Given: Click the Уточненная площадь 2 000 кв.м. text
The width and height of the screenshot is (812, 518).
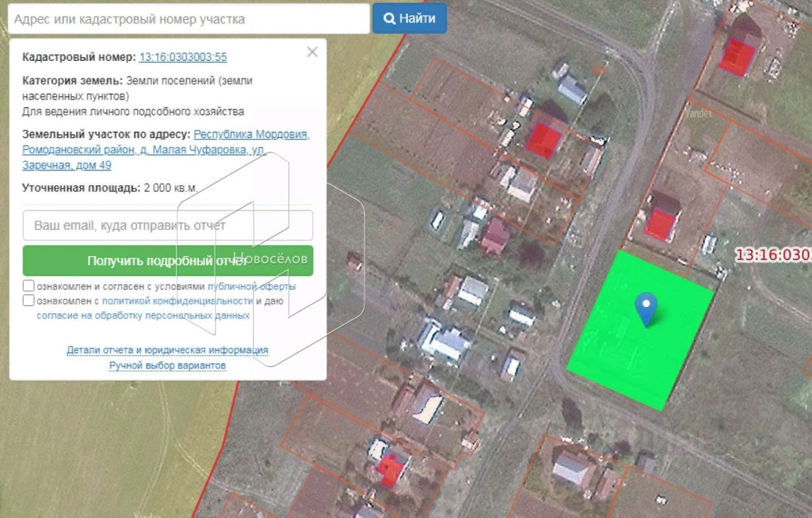Looking at the screenshot, I should point(110,188).
